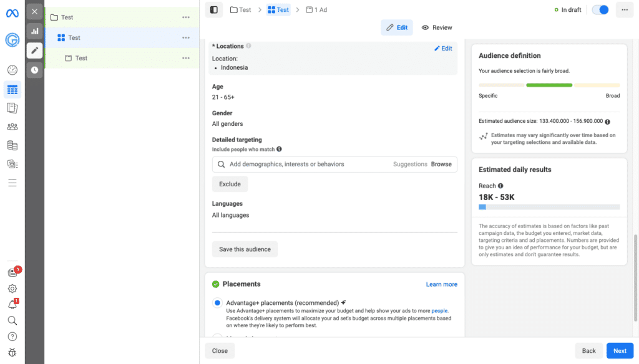Toggle the ad set on/off switch

pyautogui.click(x=600, y=10)
